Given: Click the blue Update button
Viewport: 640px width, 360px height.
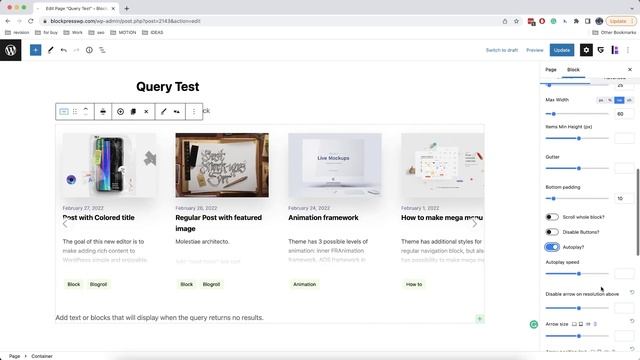Looking at the screenshot, I should pos(562,50).
